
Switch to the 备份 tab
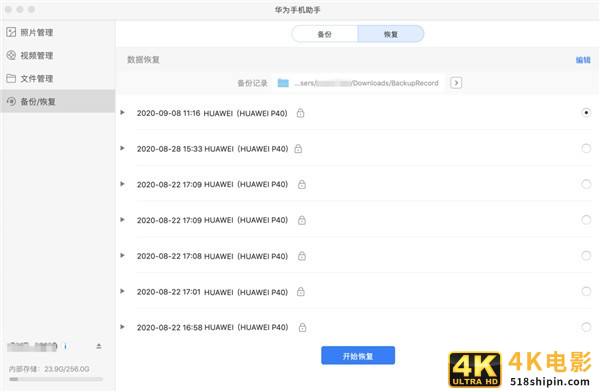[x=324, y=34]
